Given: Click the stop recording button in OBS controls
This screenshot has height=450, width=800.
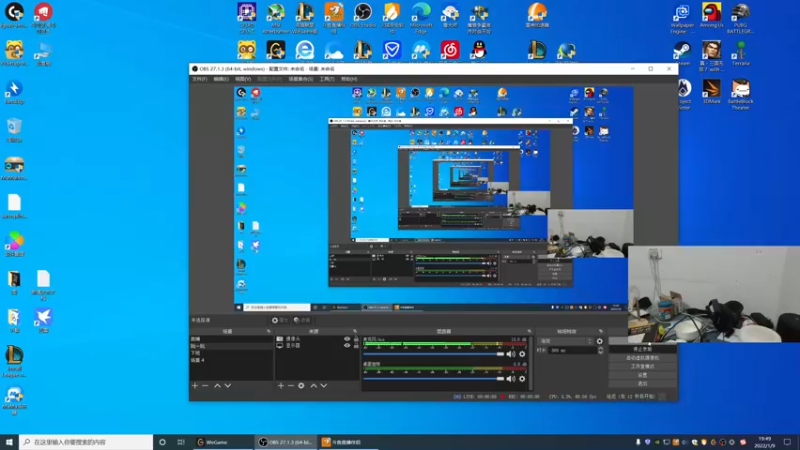Looking at the screenshot, I should (642, 349).
